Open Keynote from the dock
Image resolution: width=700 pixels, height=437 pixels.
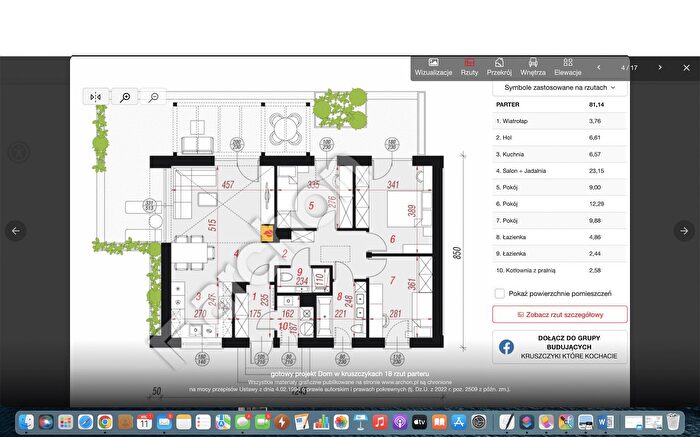coord(360,421)
